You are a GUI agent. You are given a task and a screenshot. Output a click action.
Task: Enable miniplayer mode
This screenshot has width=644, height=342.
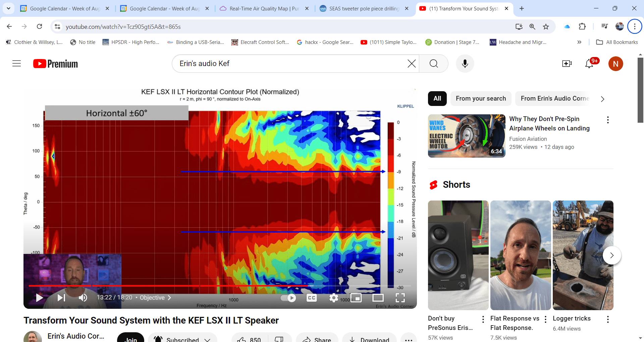pyautogui.click(x=356, y=298)
